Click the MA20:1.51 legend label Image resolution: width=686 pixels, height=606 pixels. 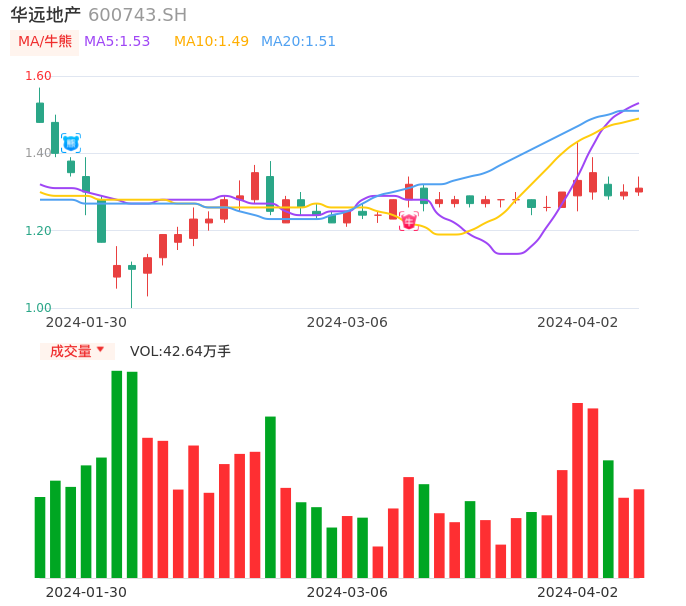pos(298,42)
